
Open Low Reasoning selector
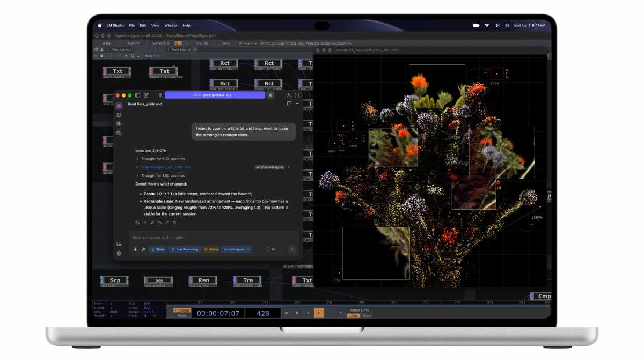[x=185, y=249]
